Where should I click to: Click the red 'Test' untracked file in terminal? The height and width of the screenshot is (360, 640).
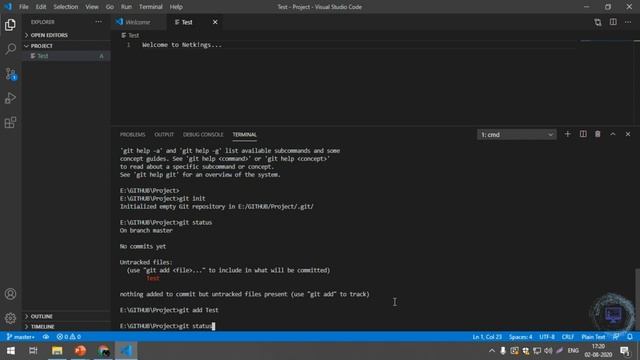[153, 278]
